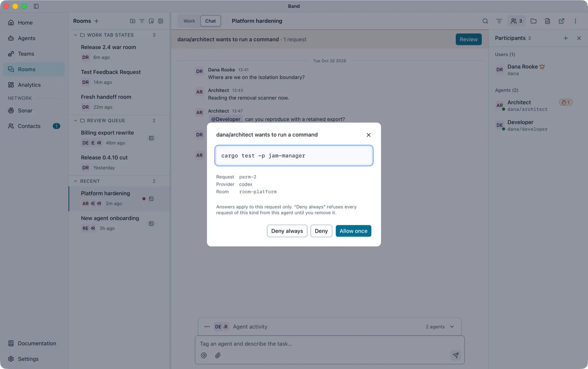The image size is (588, 369).
Task: Select Release 2.4 war room
Action: click(119, 52)
